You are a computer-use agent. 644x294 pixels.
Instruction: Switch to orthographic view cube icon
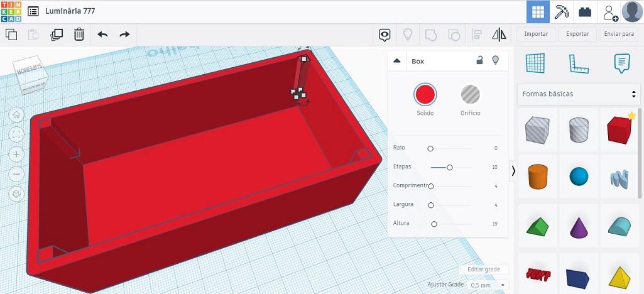(16, 194)
